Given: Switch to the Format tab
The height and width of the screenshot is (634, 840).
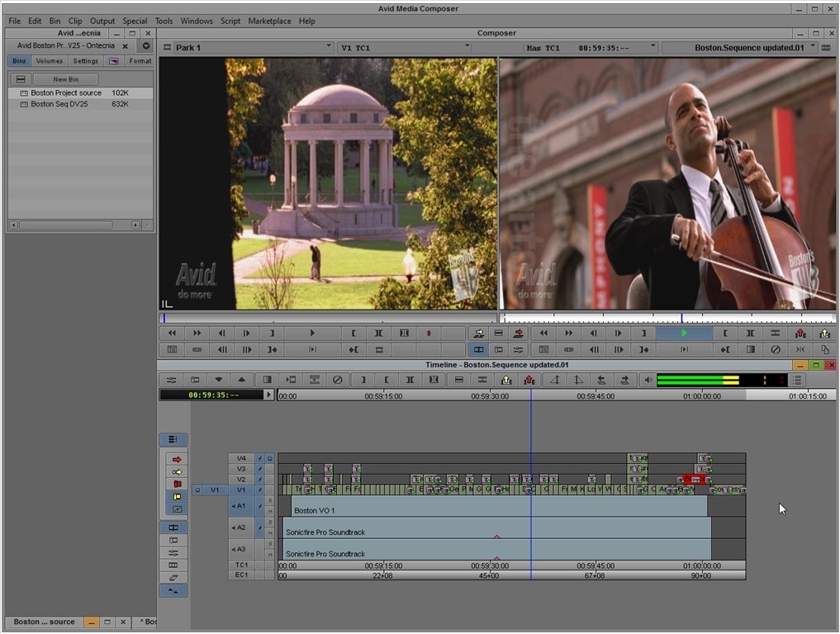Looking at the screenshot, I should click(140, 61).
